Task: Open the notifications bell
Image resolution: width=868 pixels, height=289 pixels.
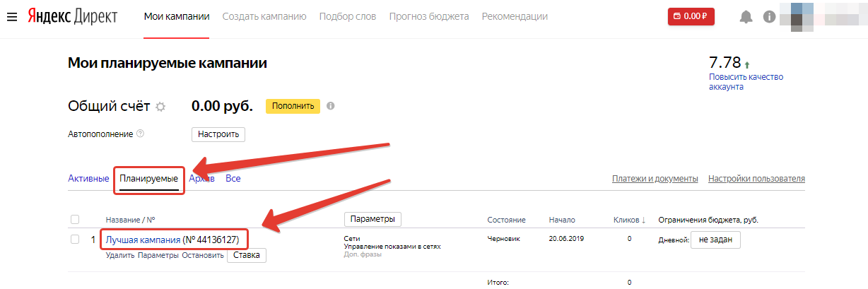Action: tap(746, 16)
